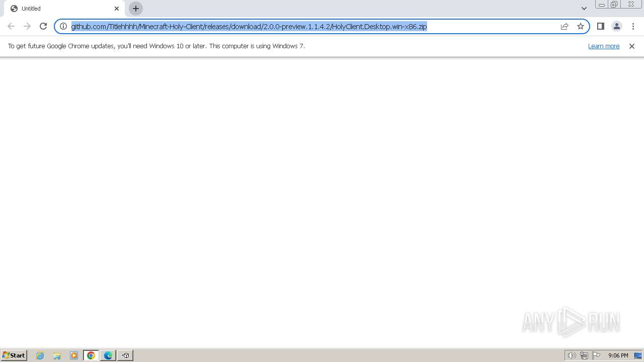
Task: Open a new tab
Action: tap(136, 9)
